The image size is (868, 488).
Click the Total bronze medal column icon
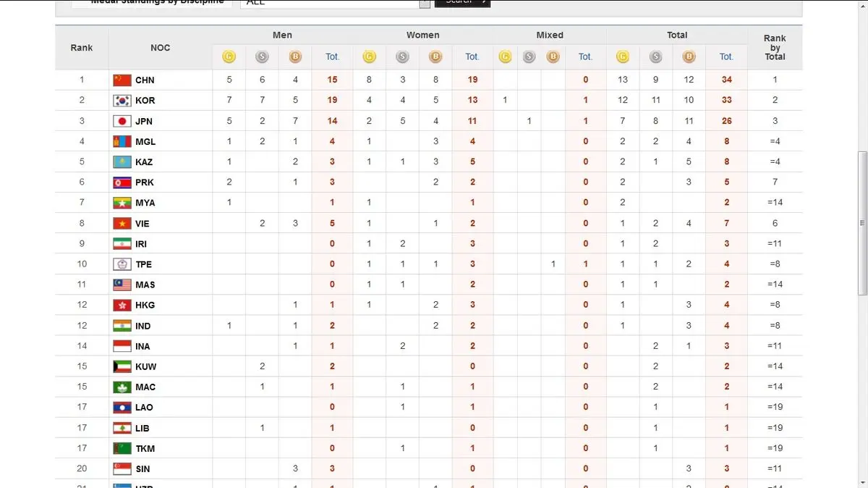(689, 56)
